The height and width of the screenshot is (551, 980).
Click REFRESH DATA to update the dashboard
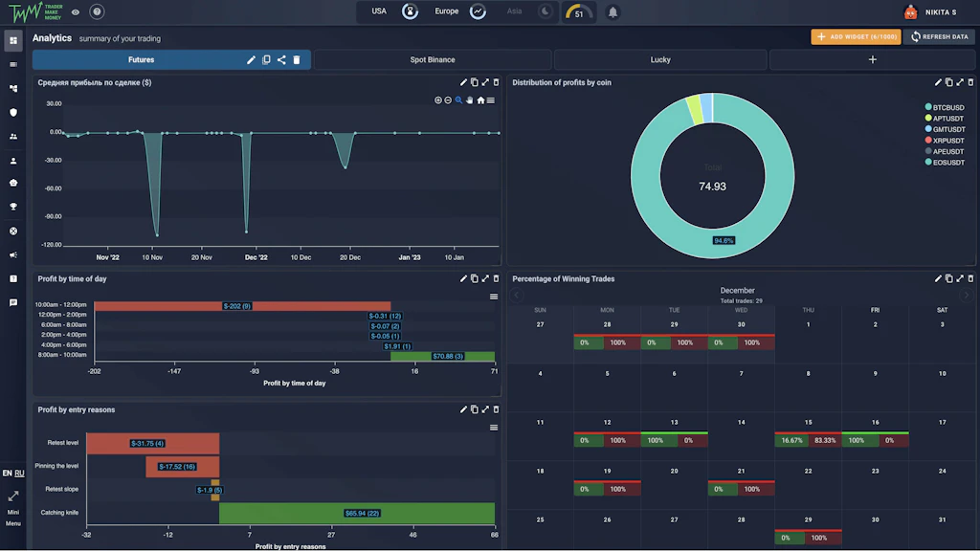tap(938, 36)
